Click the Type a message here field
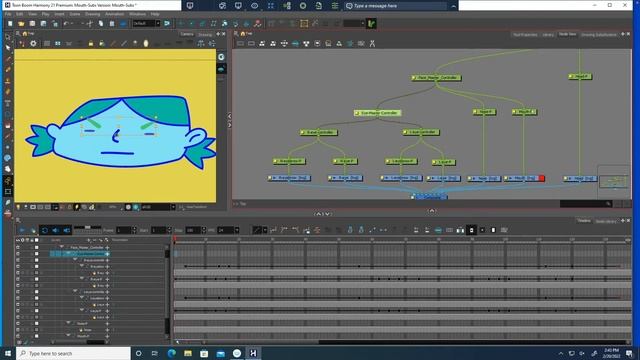 [x=396, y=6]
